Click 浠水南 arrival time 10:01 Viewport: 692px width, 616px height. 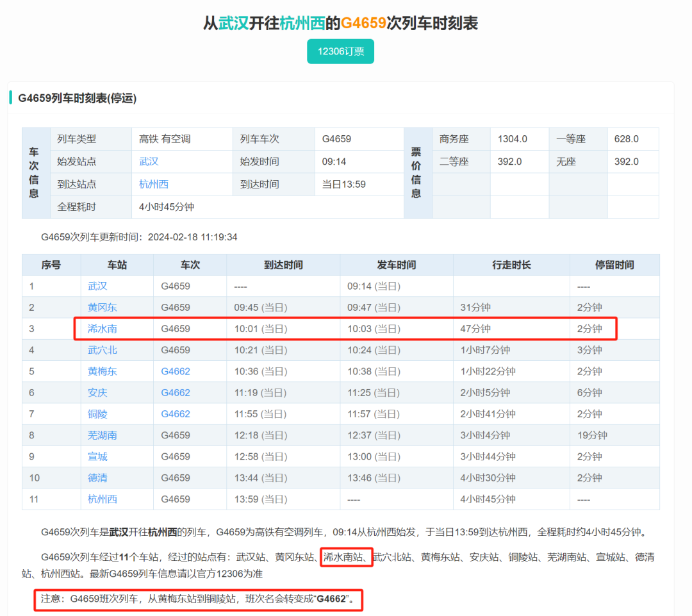(x=260, y=329)
